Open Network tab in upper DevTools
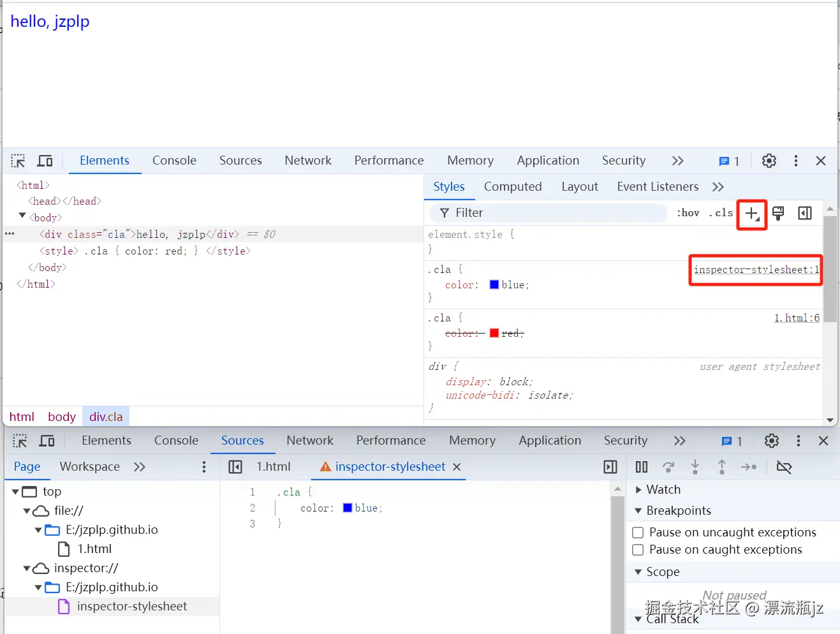 pyautogui.click(x=308, y=161)
